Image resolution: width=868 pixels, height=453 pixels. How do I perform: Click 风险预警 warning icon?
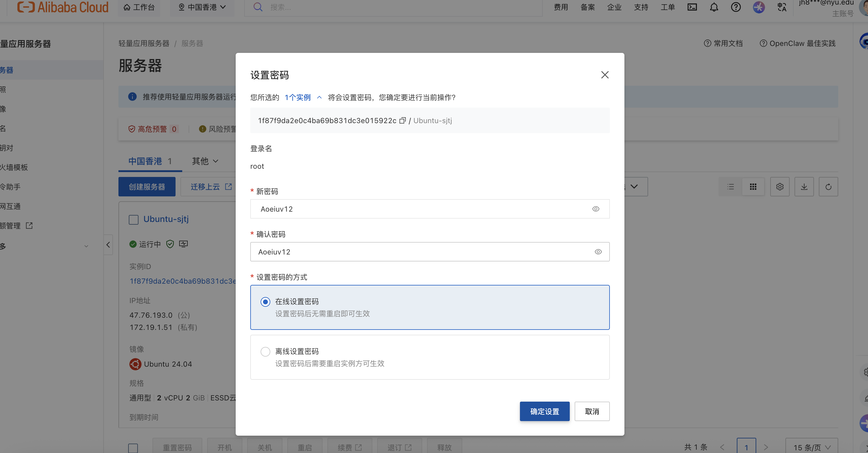[x=202, y=129]
